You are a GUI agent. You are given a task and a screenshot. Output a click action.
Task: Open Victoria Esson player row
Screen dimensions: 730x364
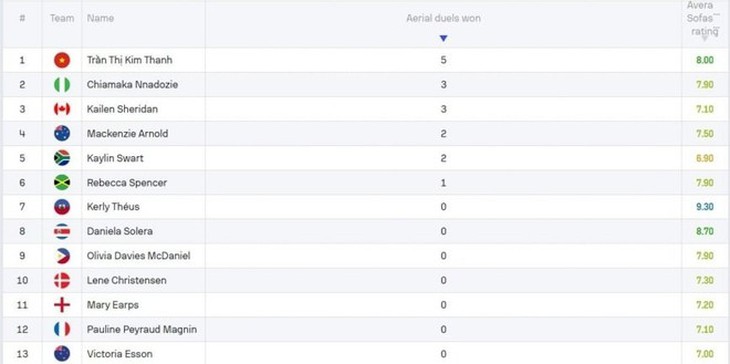pyautogui.click(x=365, y=354)
